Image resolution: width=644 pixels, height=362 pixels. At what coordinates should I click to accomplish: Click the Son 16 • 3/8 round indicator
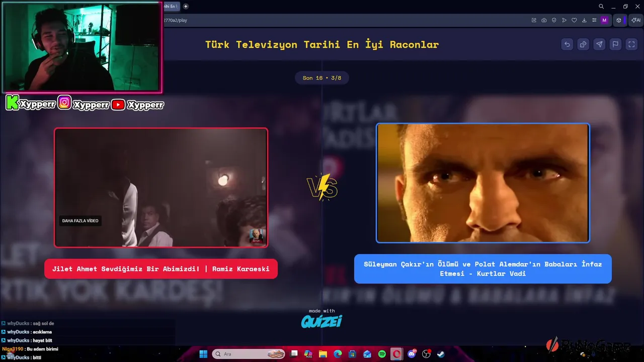point(322,78)
